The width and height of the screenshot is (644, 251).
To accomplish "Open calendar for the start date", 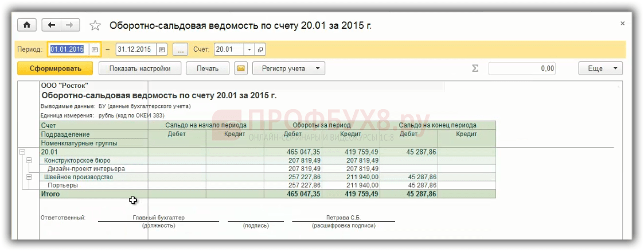I will click(95, 49).
